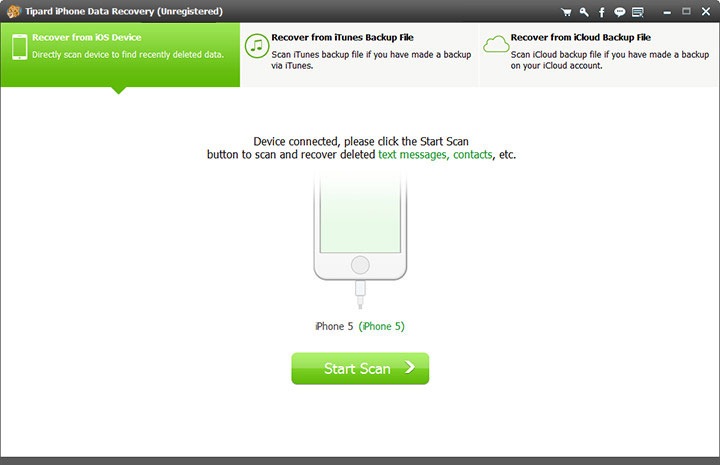The height and width of the screenshot is (465, 720).
Task: Maximize the Tipard window
Action: [686, 11]
